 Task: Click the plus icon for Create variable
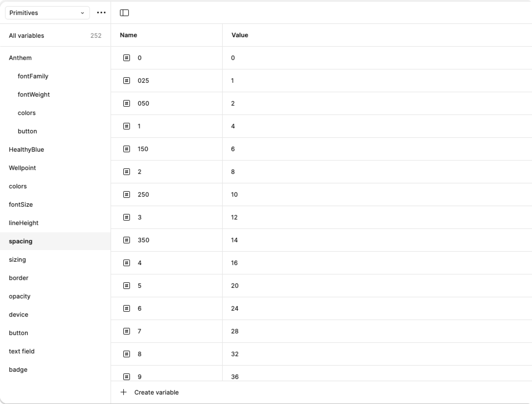point(123,392)
